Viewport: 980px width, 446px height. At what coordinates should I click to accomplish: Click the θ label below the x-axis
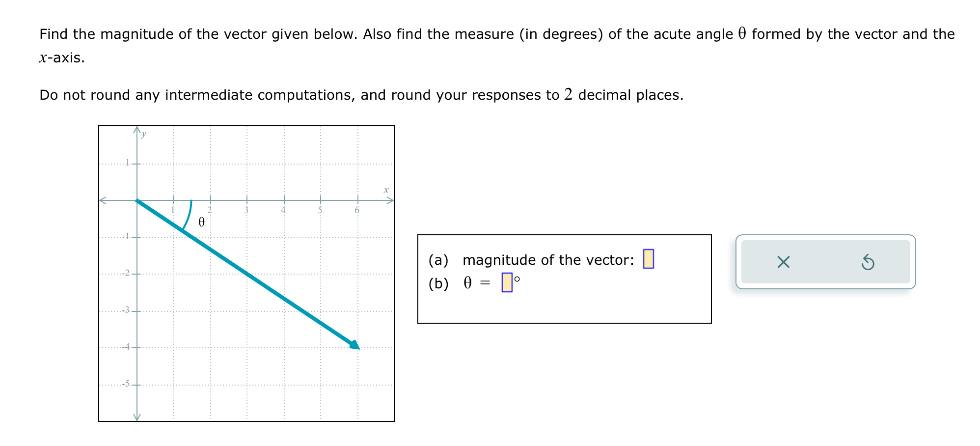tap(201, 223)
